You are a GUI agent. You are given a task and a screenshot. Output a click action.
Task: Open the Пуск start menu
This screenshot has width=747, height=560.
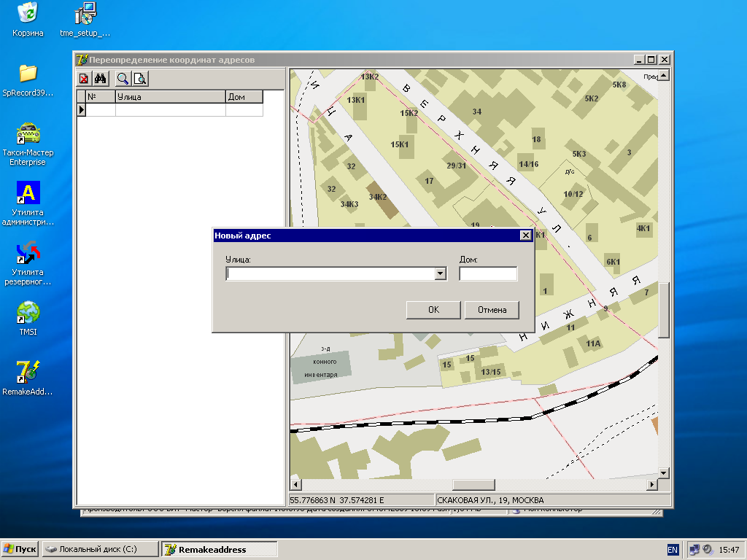[x=20, y=549]
